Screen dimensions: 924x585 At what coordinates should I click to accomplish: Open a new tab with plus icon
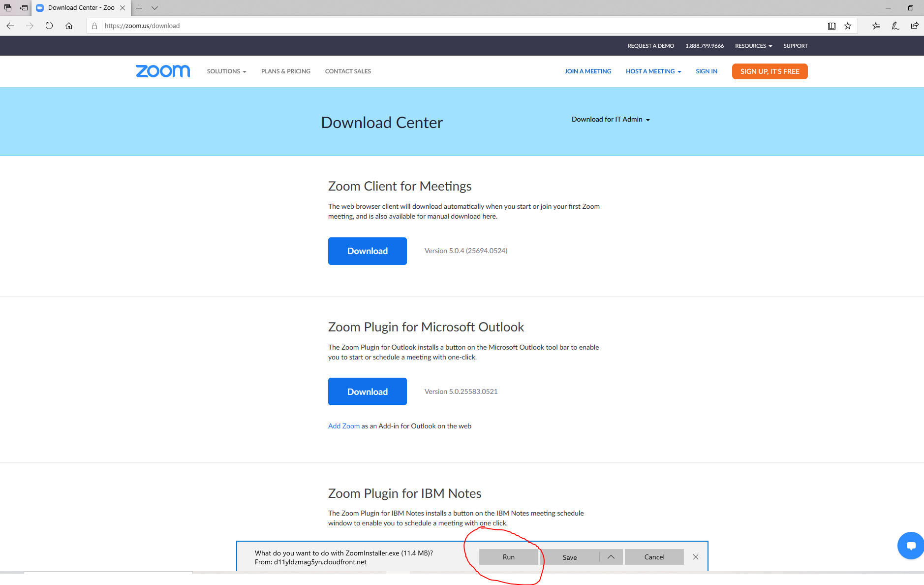139,8
